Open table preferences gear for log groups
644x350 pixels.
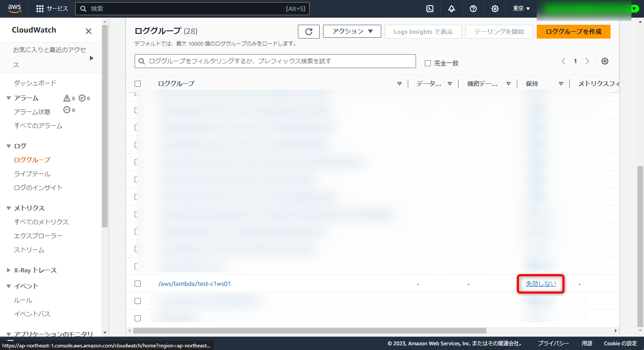click(605, 61)
